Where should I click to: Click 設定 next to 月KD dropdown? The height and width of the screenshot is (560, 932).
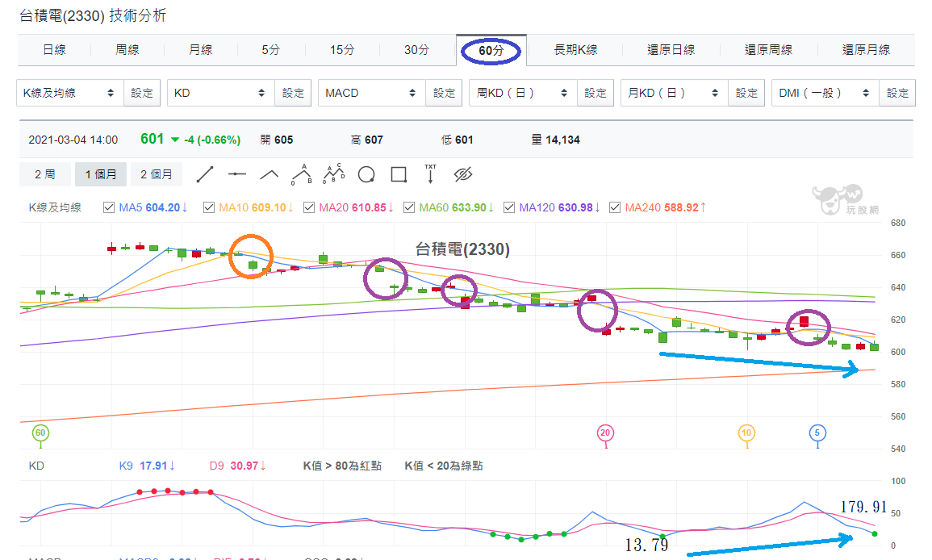(746, 93)
